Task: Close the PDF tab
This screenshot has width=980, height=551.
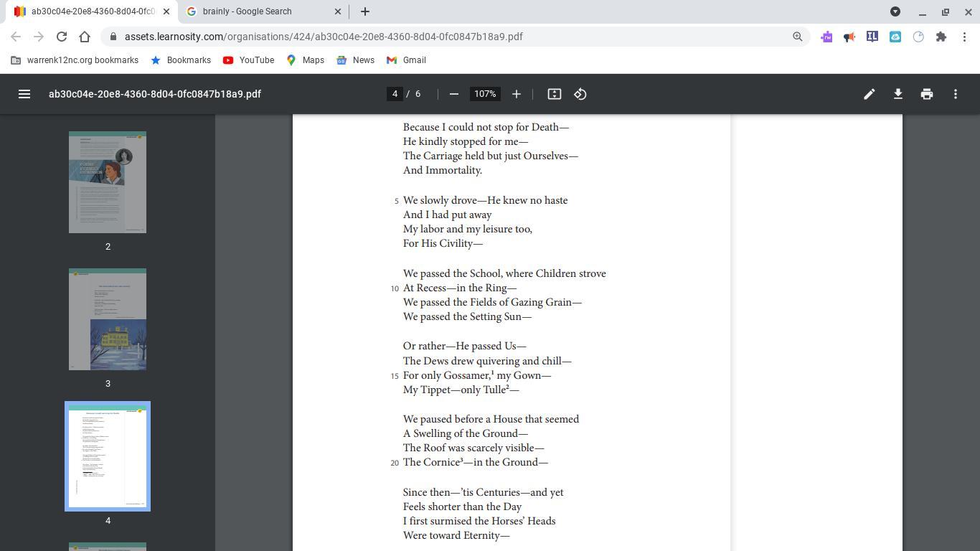Action: [x=166, y=11]
